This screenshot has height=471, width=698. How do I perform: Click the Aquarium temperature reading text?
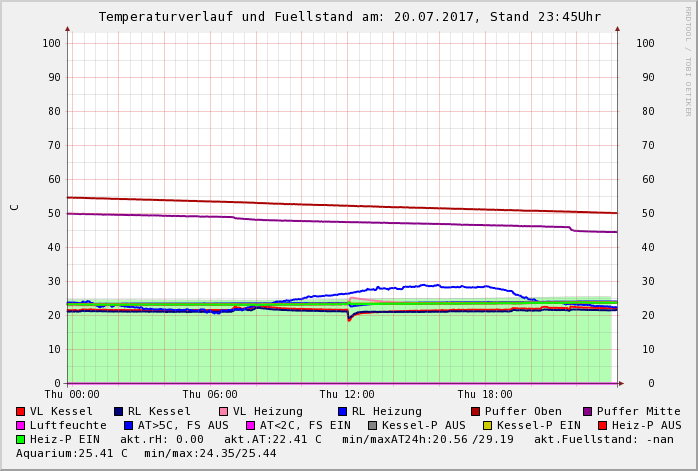[x=72, y=454]
